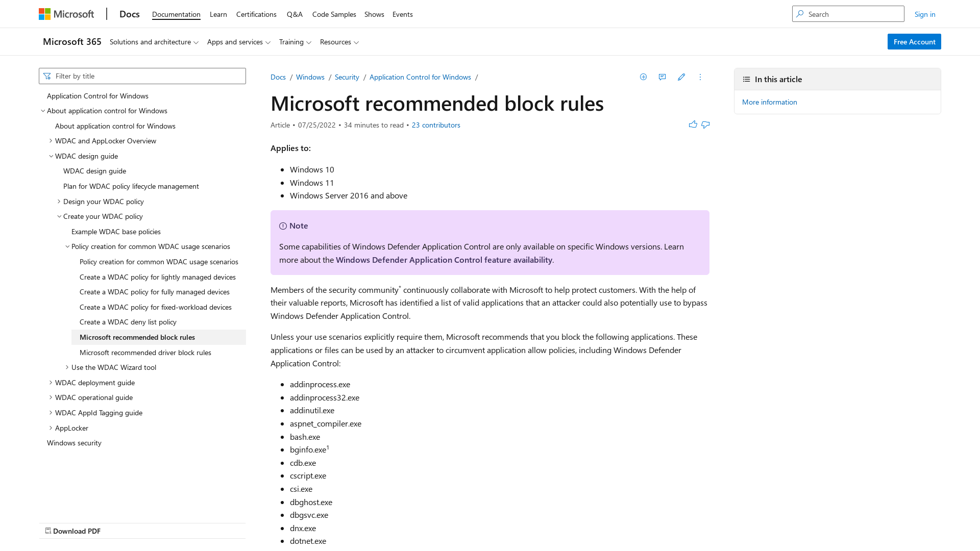
Task: Open Apps and services dropdown
Action: click(x=239, y=42)
